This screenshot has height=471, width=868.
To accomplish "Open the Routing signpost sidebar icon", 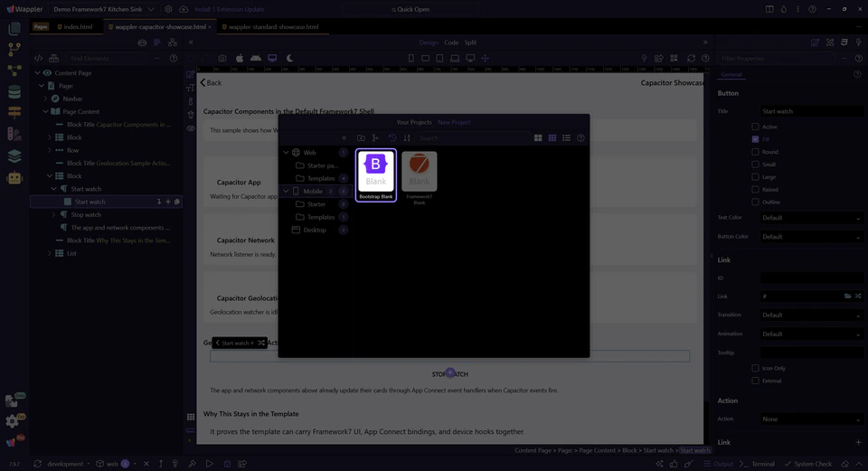I will click(x=14, y=112).
